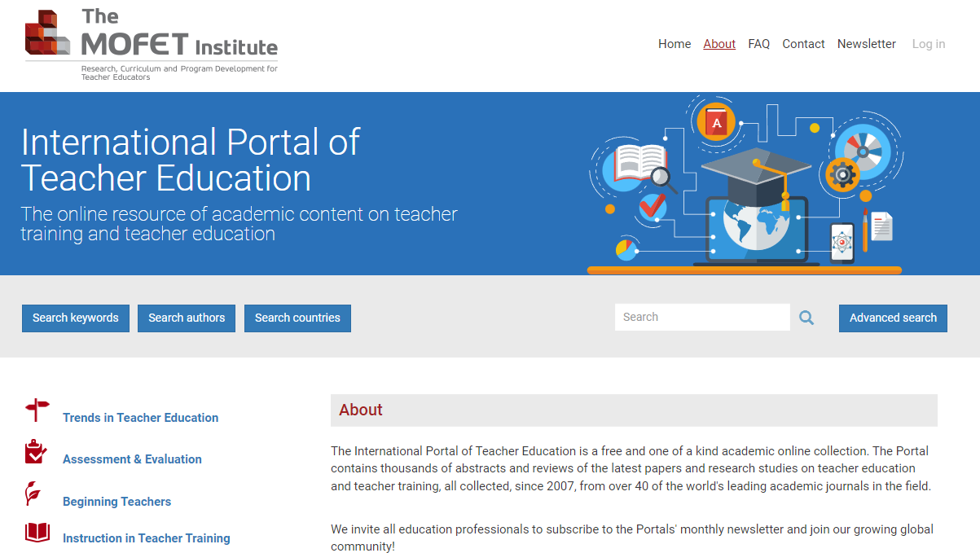Open the Beginning Teachers category

pos(116,502)
